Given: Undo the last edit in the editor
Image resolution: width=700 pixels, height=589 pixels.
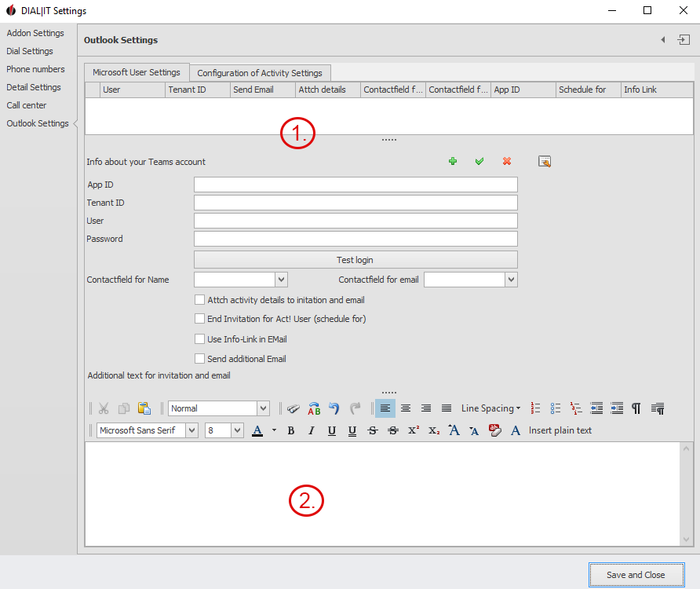Looking at the screenshot, I should tap(333, 408).
